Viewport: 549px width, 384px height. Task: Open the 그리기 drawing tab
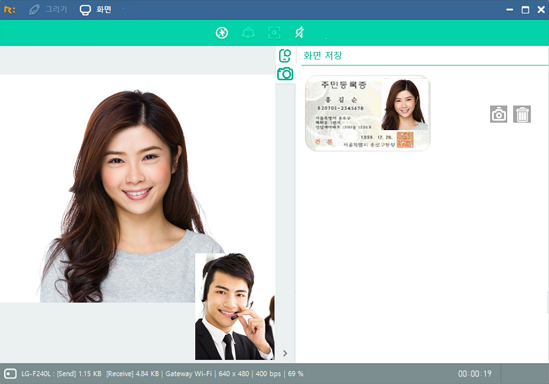[x=48, y=9]
